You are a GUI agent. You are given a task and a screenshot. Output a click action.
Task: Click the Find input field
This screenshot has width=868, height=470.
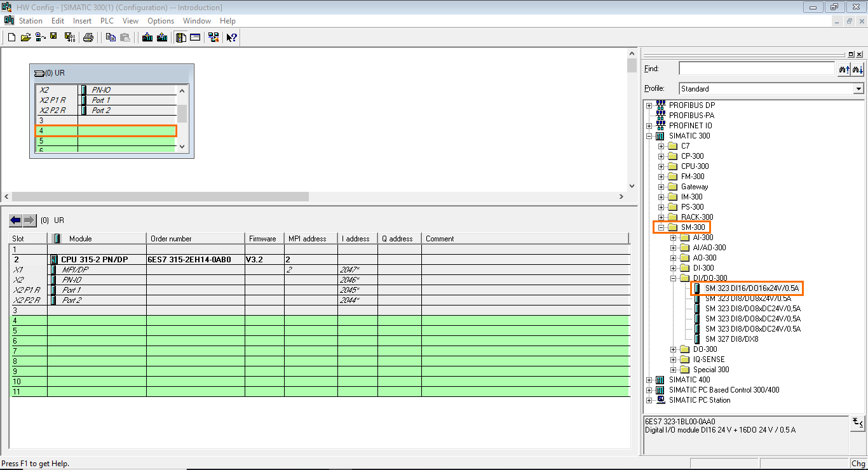(x=756, y=69)
